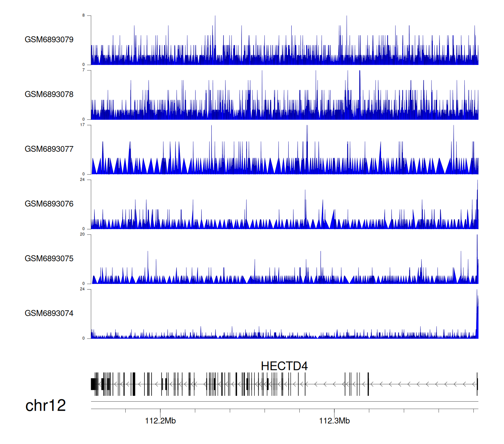Image resolution: width=504 pixels, height=444 pixels.
Task: Select the GSM6893076 track name
Action: coord(49,204)
